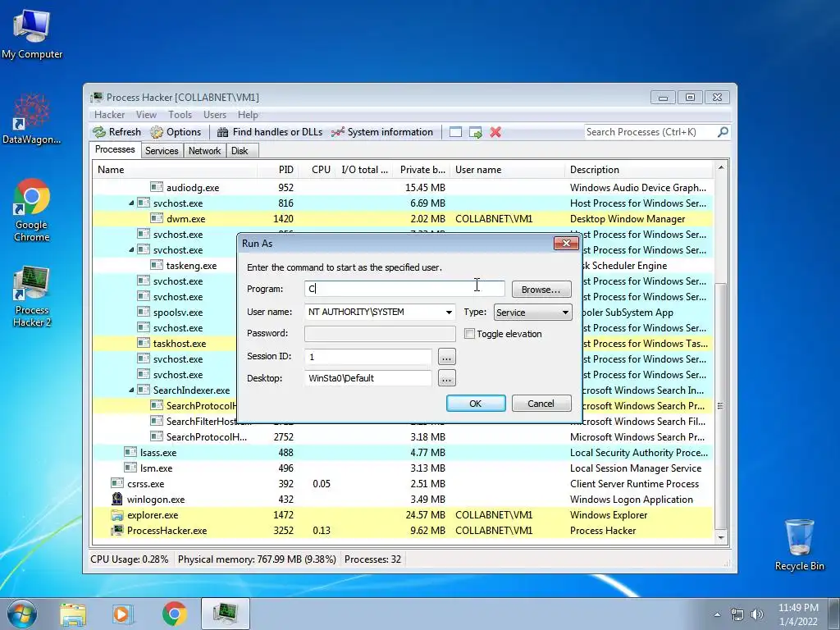This screenshot has width=840, height=630.
Task: Click OK in the Run As dialog
Action: (476, 404)
